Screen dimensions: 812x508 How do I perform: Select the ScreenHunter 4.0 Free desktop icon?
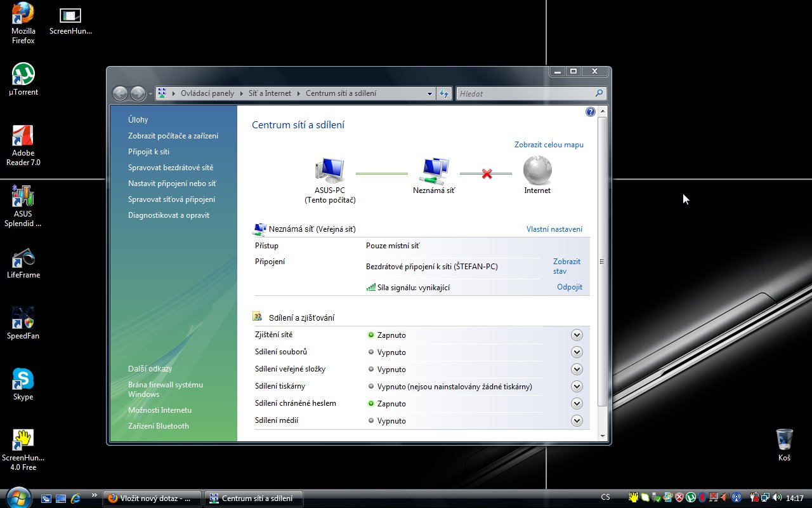pyautogui.click(x=23, y=450)
